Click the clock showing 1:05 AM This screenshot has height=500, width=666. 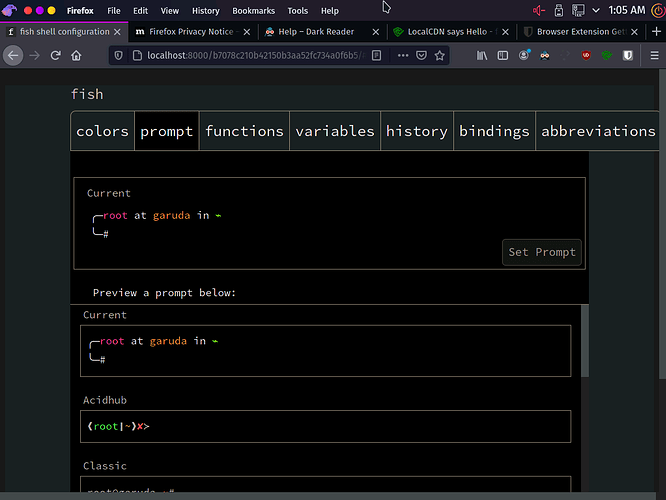point(626,10)
